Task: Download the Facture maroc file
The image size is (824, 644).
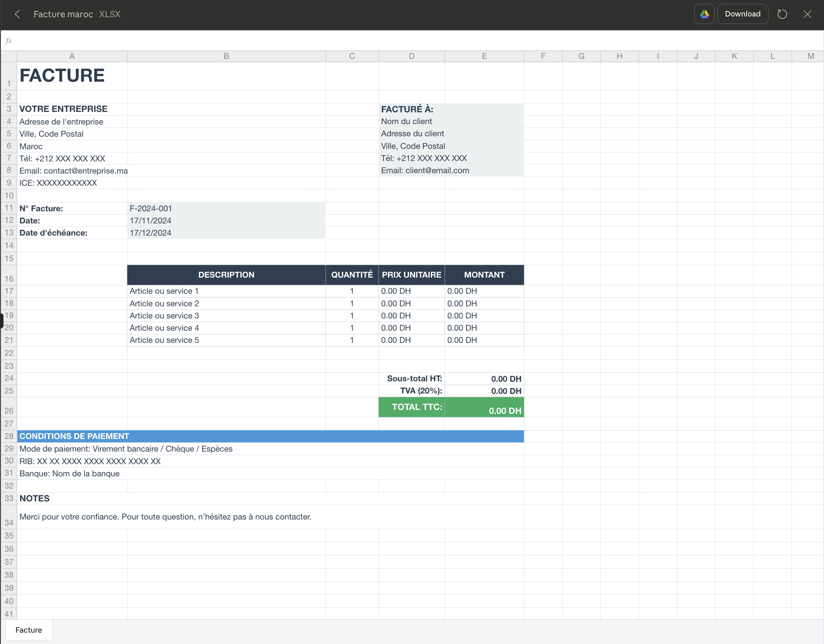Action: (x=742, y=14)
